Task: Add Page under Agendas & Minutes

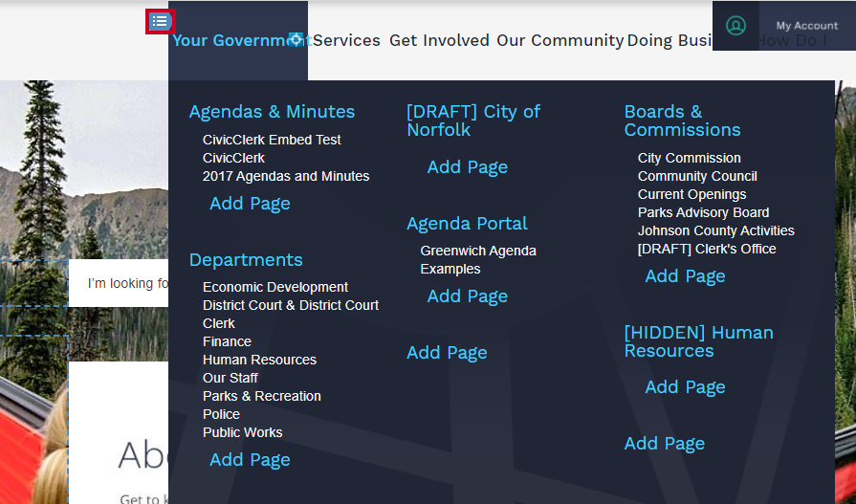Action: [x=250, y=203]
